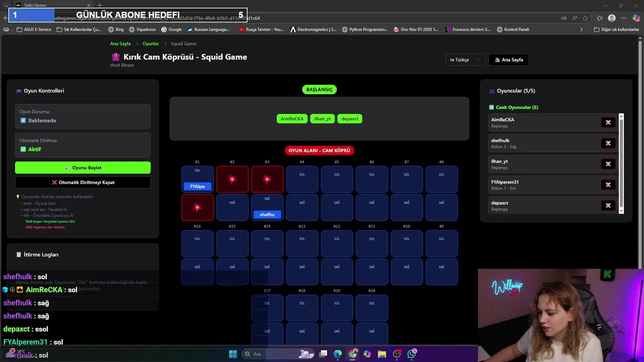Open the Google bookmark
This screenshot has width=644, height=362.
pyautogui.click(x=172, y=30)
